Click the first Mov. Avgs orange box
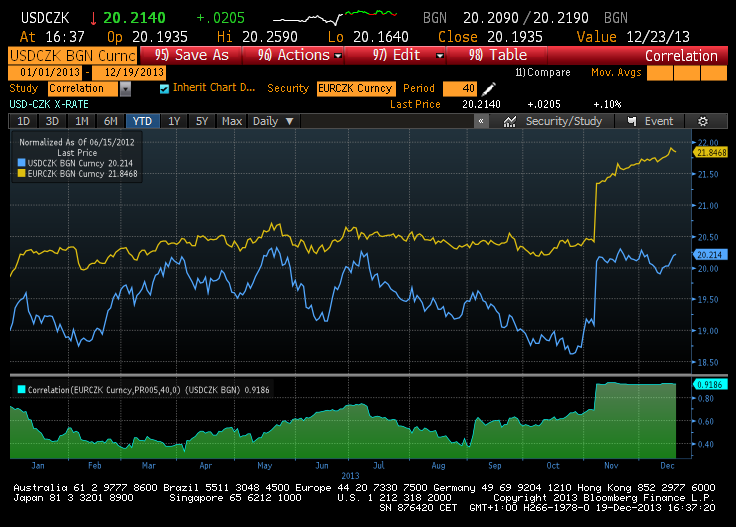 659,73
